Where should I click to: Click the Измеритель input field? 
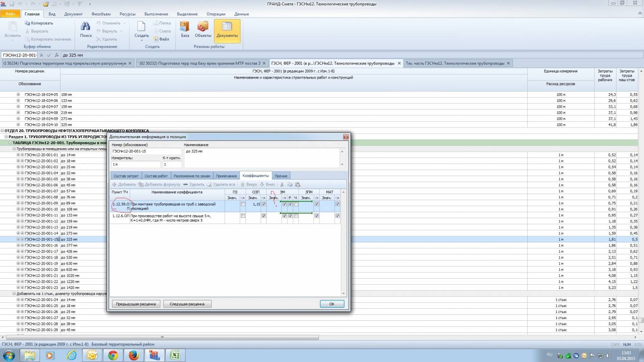pyautogui.click(x=135, y=164)
